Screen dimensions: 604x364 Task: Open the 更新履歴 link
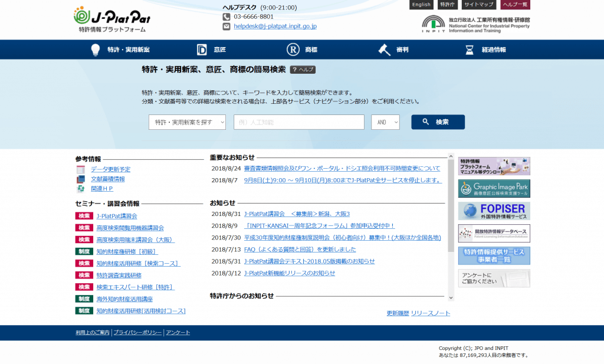[398, 313]
